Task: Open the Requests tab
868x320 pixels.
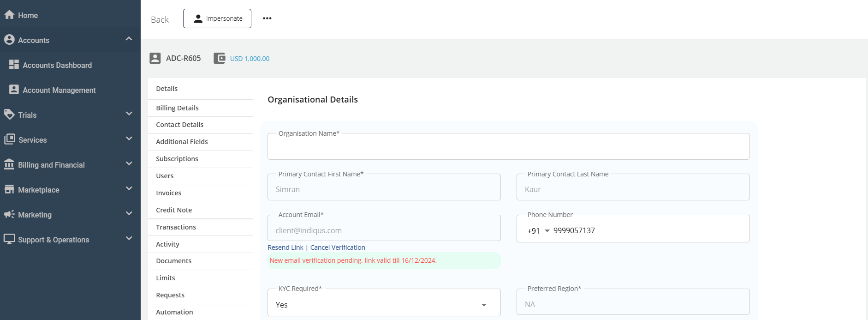Action: click(200, 295)
